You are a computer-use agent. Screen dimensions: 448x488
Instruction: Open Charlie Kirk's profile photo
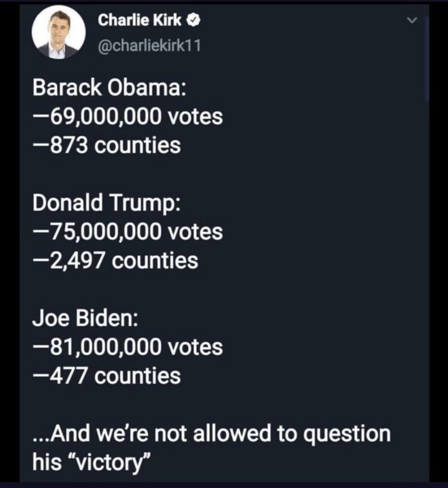[58, 32]
